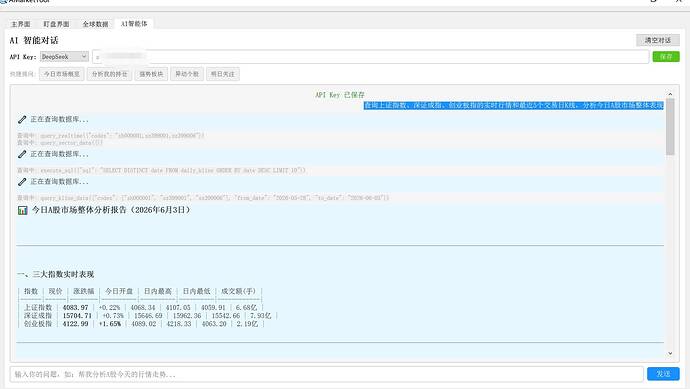Choose the 强势板块 quick question

pos(151,74)
